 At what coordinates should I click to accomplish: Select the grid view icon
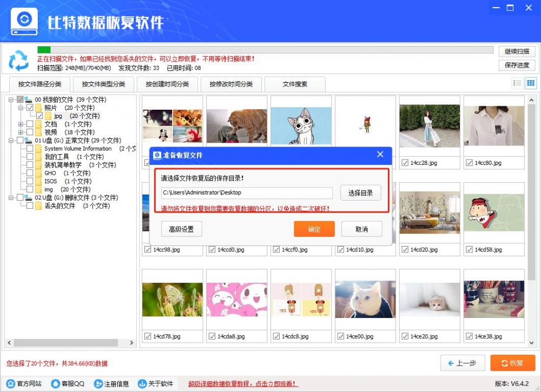tap(530, 83)
